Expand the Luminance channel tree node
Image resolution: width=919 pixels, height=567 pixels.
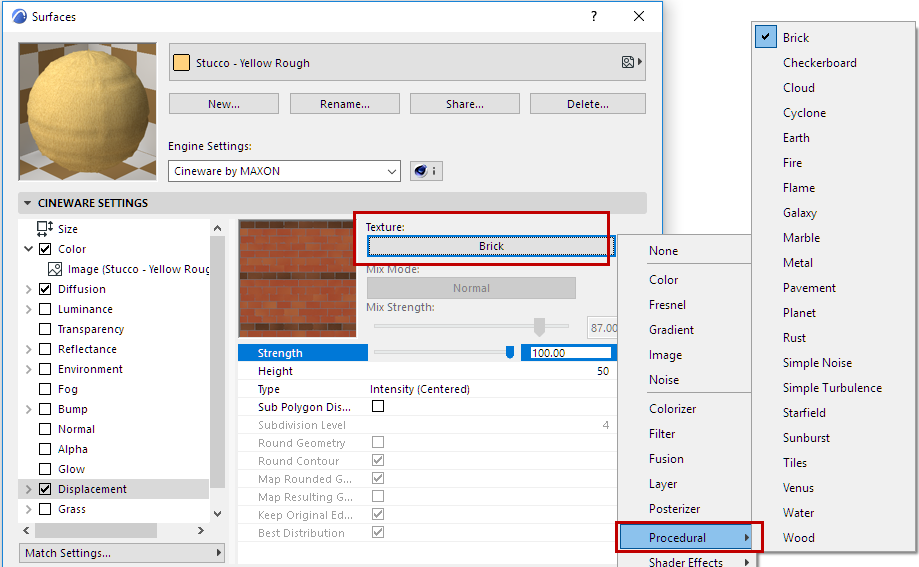[28, 309]
